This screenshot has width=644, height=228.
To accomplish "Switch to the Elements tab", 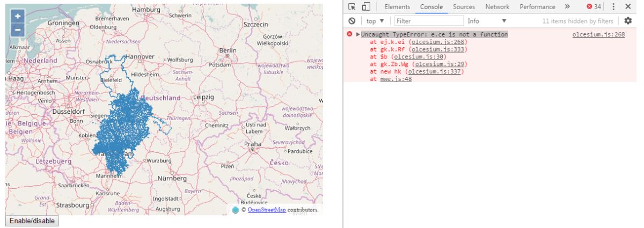I will click(x=397, y=7).
